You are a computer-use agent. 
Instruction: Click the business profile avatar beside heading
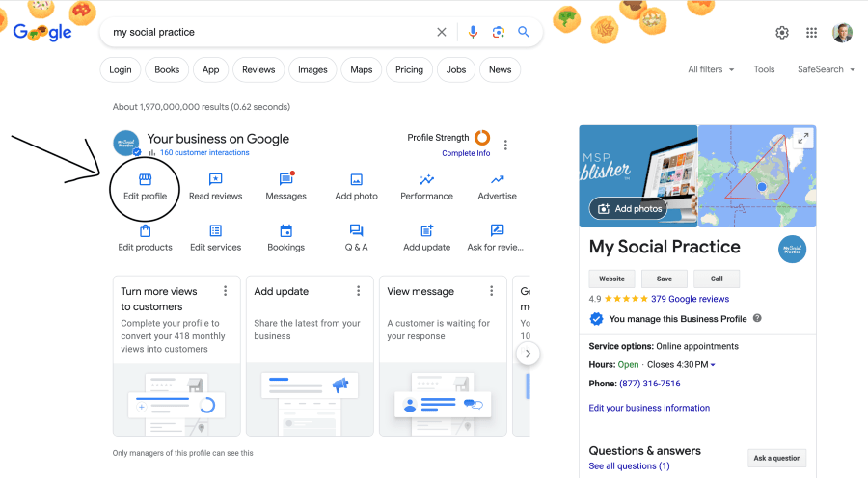tap(126, 144)
